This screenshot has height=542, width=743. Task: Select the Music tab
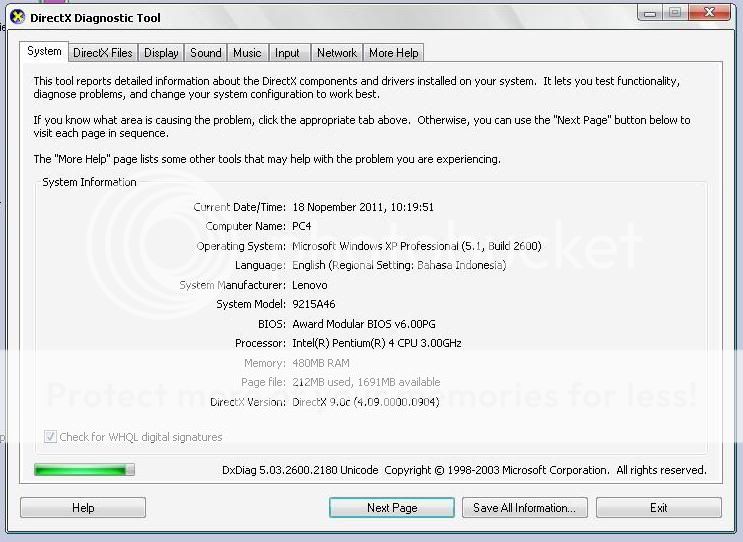(247, 53)
